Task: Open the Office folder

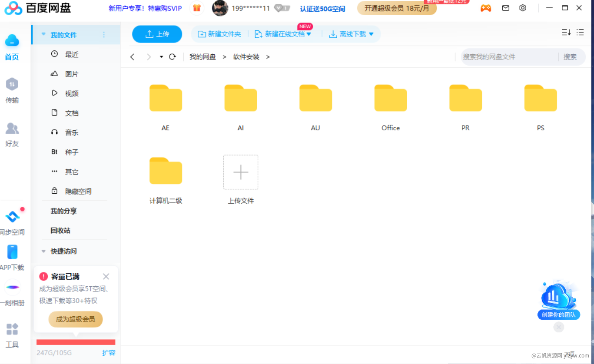Action: [x=391, y=98]
